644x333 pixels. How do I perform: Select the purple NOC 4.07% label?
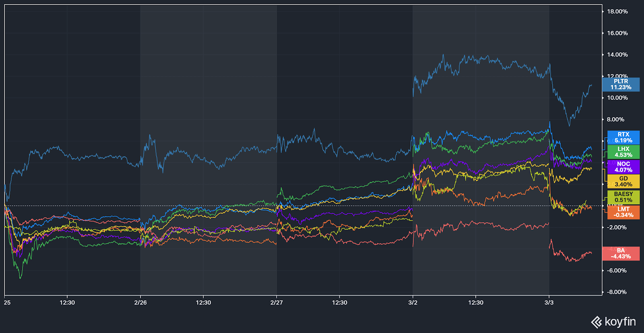point(623,167)
